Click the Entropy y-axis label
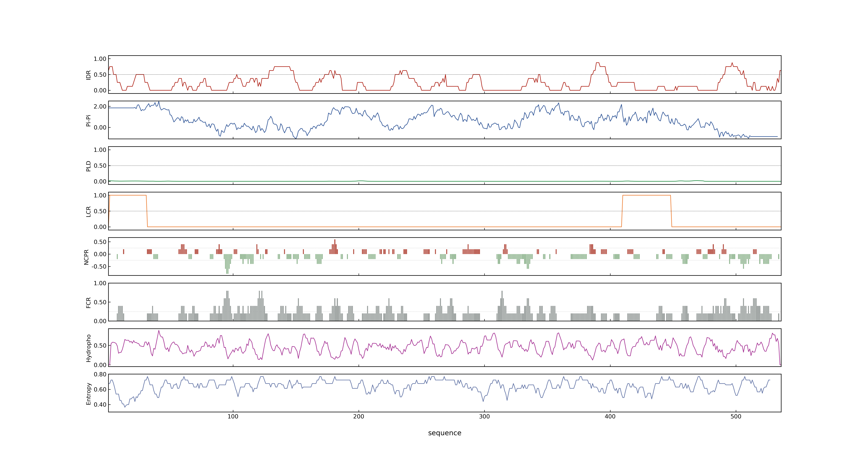 tap(89, 394)
